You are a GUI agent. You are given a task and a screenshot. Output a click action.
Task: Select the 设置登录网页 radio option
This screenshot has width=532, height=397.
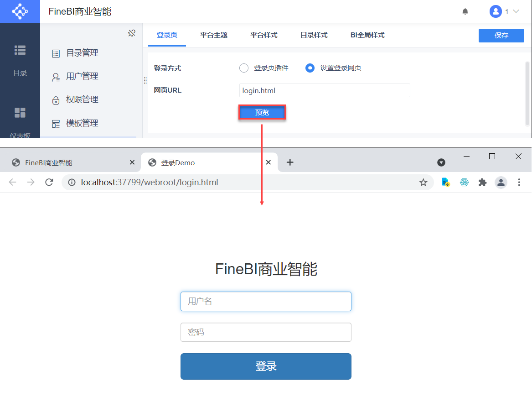310,68
